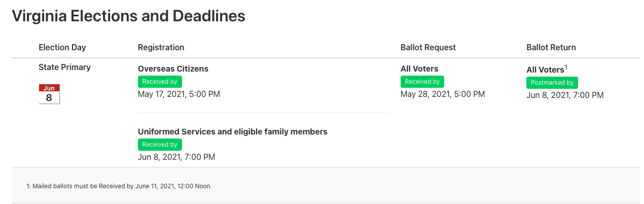644x204 pixels.
Task: Select the Ballot Return column header
Action: point(551,47)
